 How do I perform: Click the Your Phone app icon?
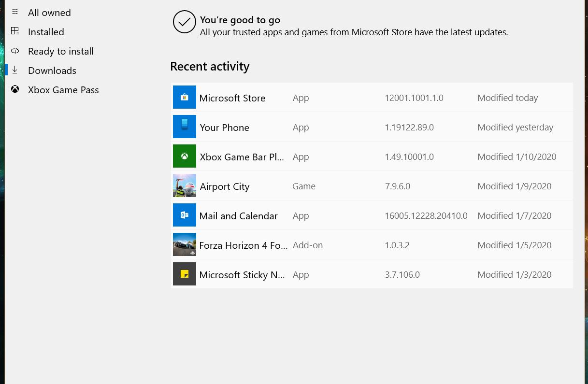pyautogui.click(x=185, y=127)
